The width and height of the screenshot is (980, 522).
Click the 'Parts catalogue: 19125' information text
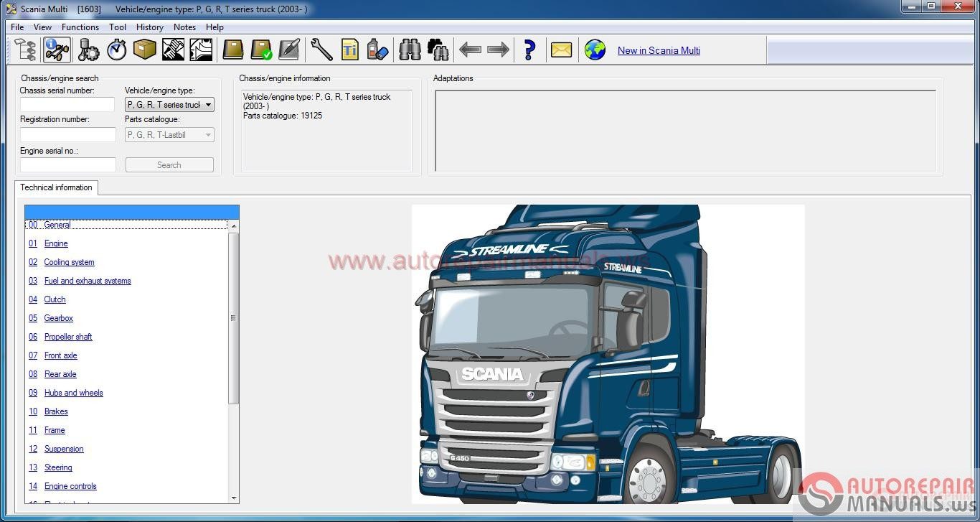[283, 116]
